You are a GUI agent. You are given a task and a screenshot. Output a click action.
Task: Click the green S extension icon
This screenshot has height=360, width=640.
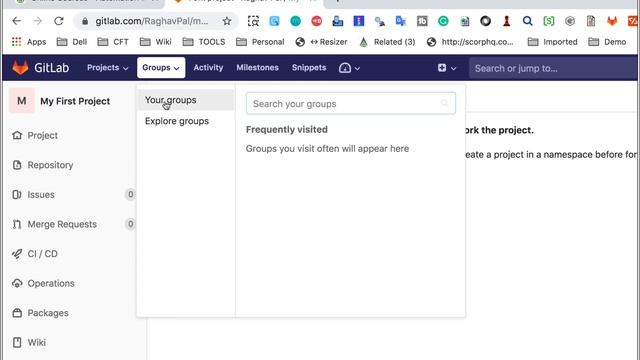pyautogui.click(x=549, y=21)
